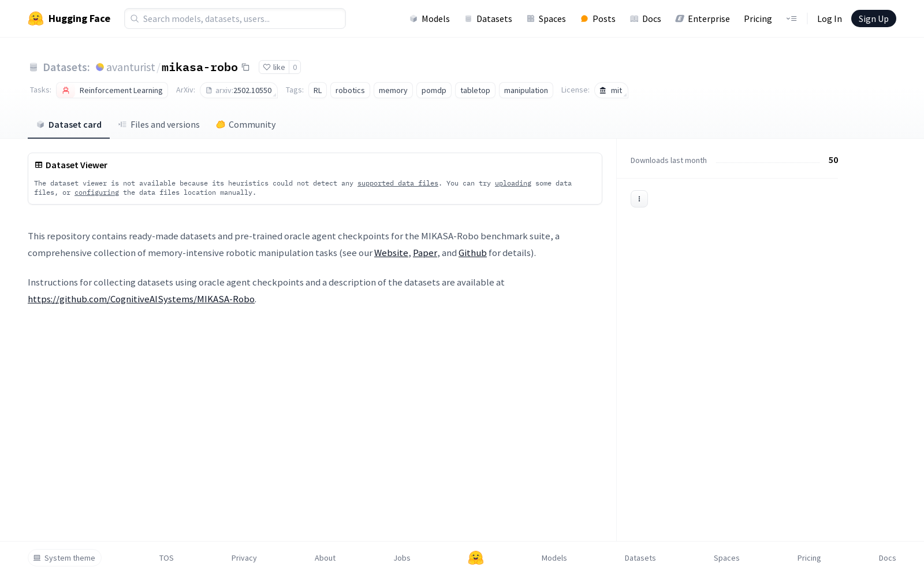Switch to Files and versions tab
The width and height of the screenshot is (924, 578).
point(159,124)
